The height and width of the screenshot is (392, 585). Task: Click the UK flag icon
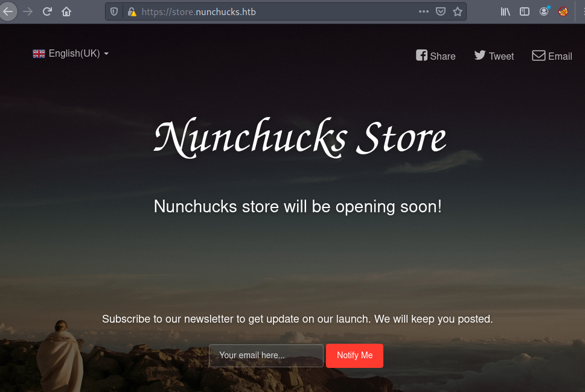pyautogui.click(x=39, y=54)
